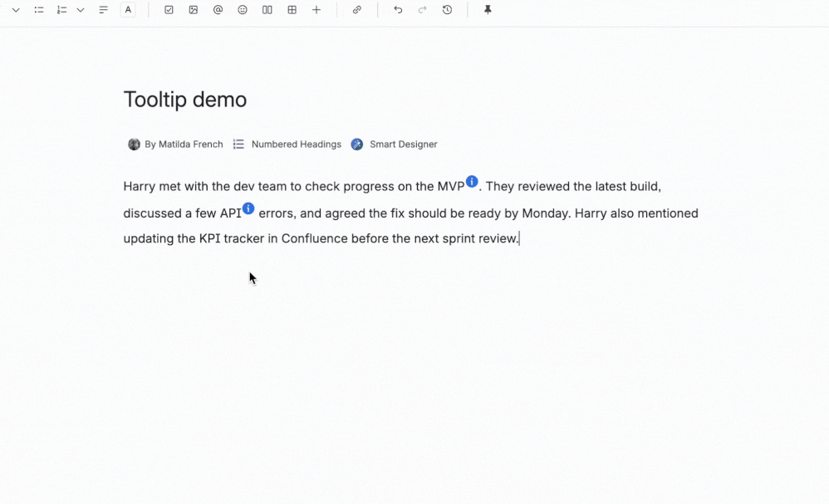
Task: Redo the last change
Action: 422,9
